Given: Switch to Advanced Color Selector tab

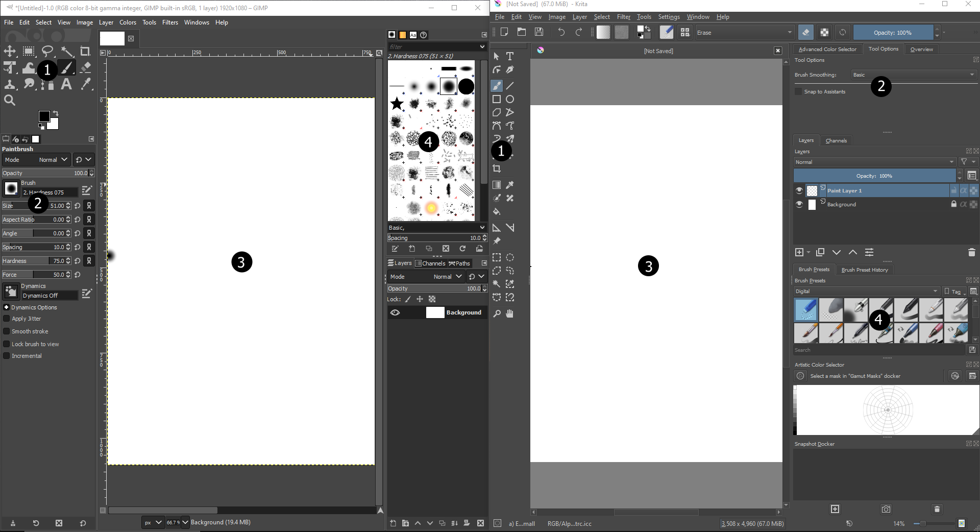Looking at the screenshot, I should [x=827, y=49].
